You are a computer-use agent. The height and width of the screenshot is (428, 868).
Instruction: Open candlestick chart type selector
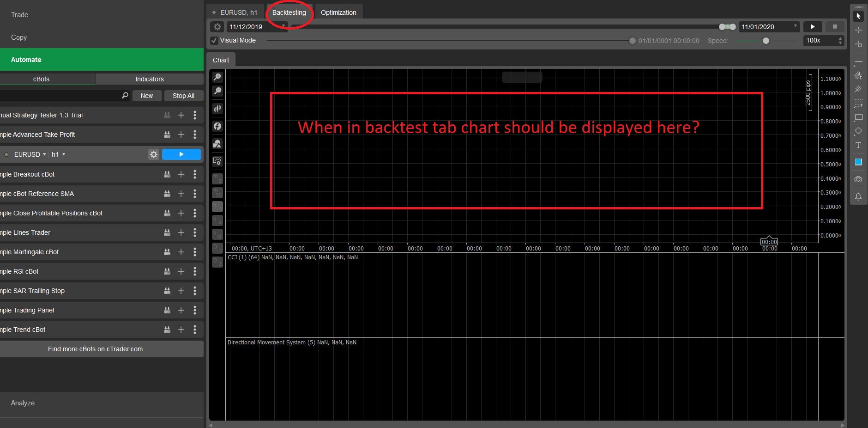[x=217, y=109]
